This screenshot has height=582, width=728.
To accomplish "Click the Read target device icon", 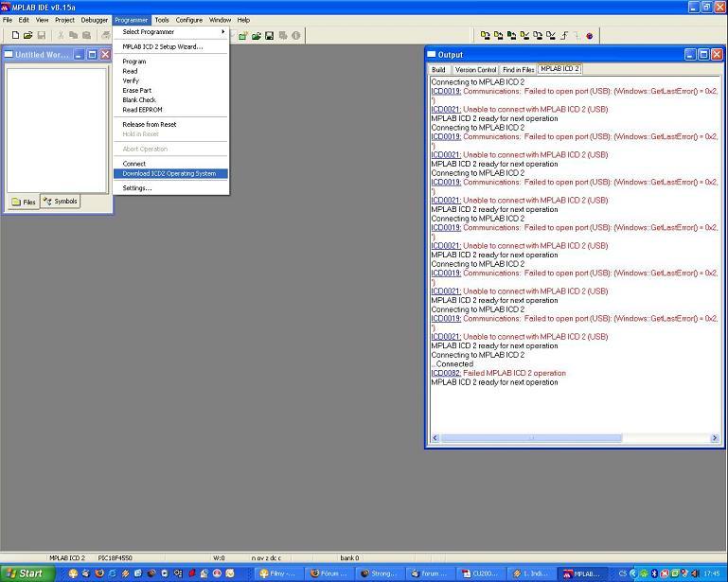I will (x=498, y=35).
